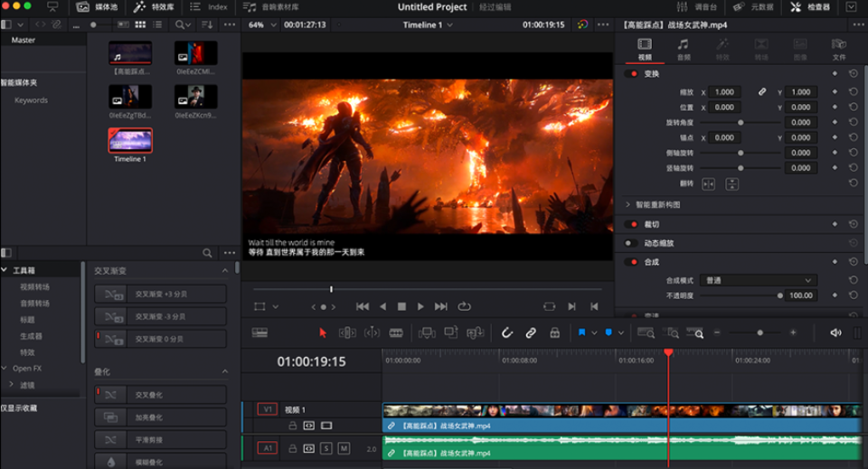Toggle loop playback
The height and width of the screenshot is (469, 868).
pyautogui.click(x=465, y=306)
